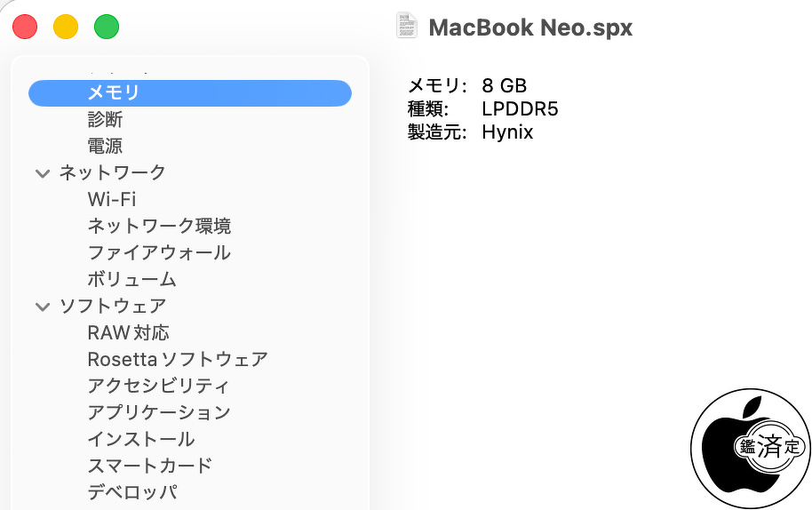Image resolution: width=812 pixels, height=510 pixels.
Task: Open the 電源 sidebar entry
Action: click(105, 146)
